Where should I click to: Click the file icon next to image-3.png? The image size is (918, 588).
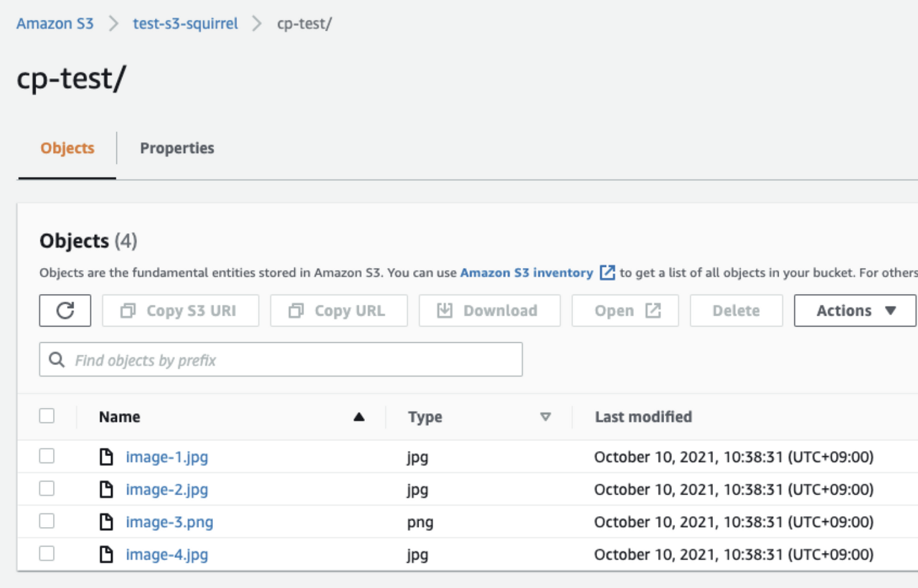click(106, 522)
